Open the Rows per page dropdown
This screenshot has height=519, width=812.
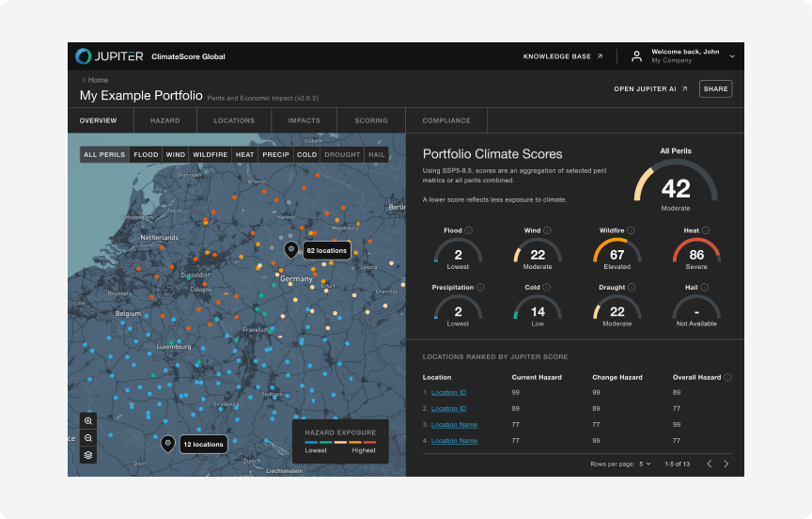[x=645, y=464]
